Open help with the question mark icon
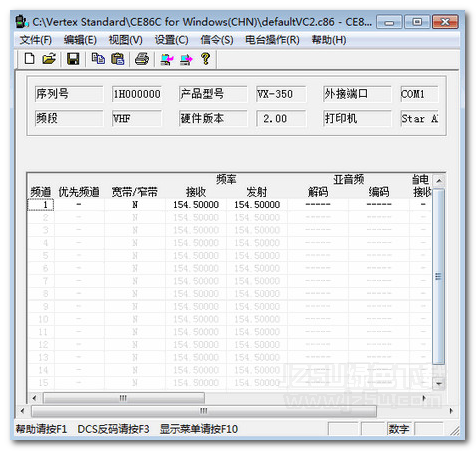Screen dimensions: 476x451 pos(205,59)
